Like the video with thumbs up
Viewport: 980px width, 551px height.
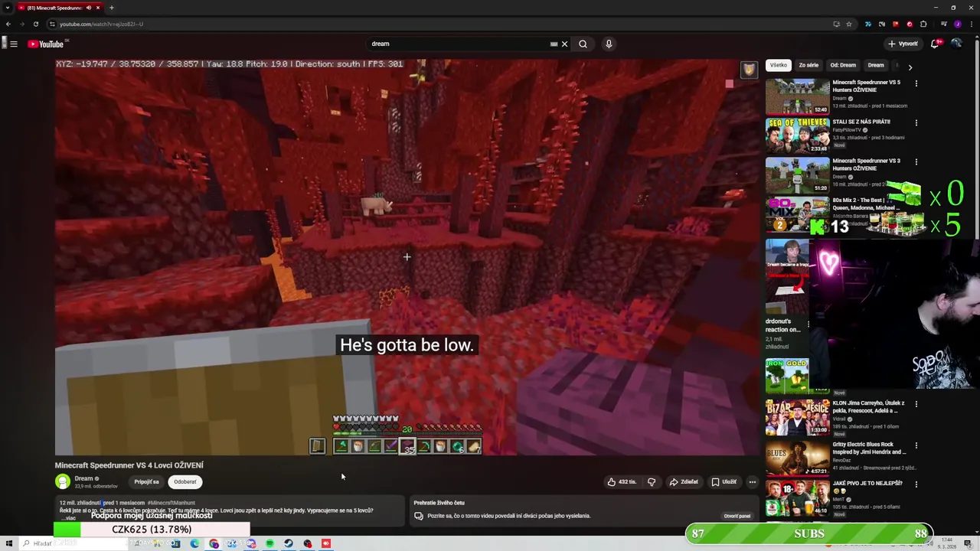(622, 482)
